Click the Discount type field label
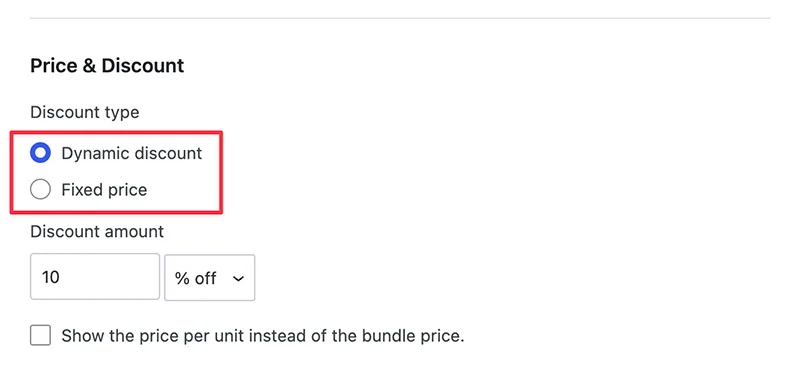The height and width of the screenshot is (369, 800). tap(85, 112)
